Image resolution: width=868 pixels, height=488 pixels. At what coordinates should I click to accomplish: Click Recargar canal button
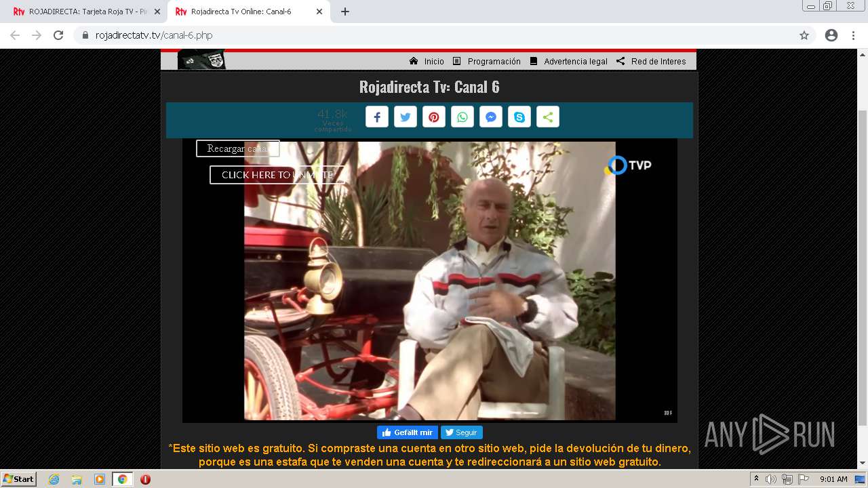coord(238,148)
